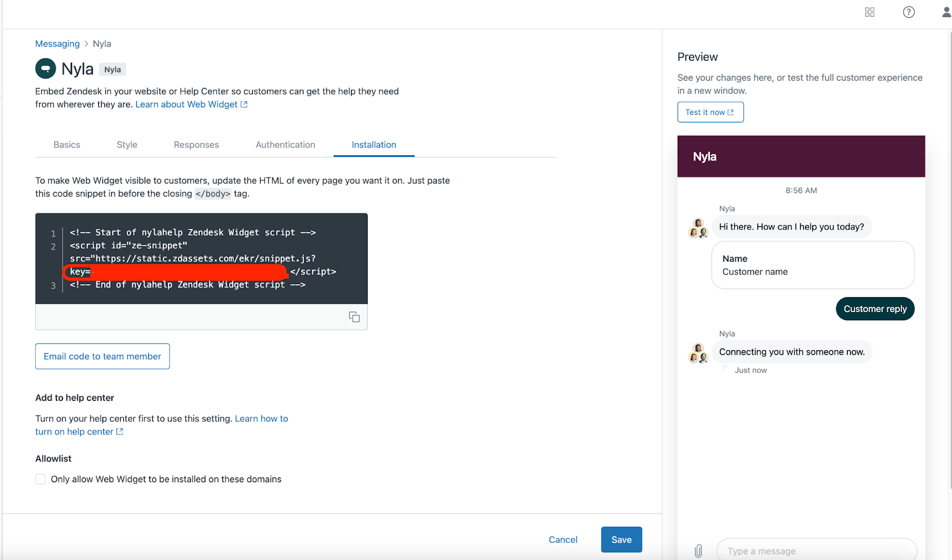This screenshot has width=952, height=560.
Task: Select the Responses tab
Action: (196, 144)
